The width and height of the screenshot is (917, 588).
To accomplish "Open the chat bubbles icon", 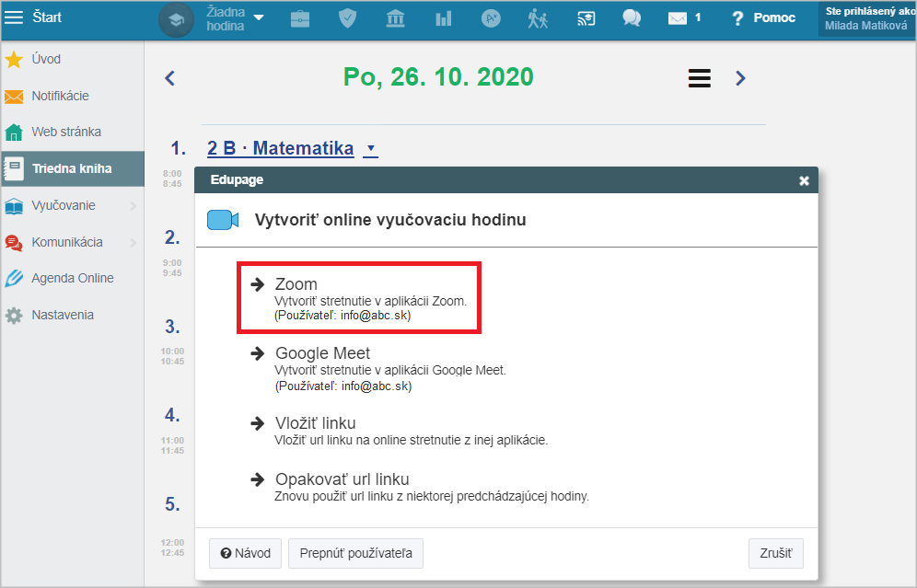I will tap(632, 18).
